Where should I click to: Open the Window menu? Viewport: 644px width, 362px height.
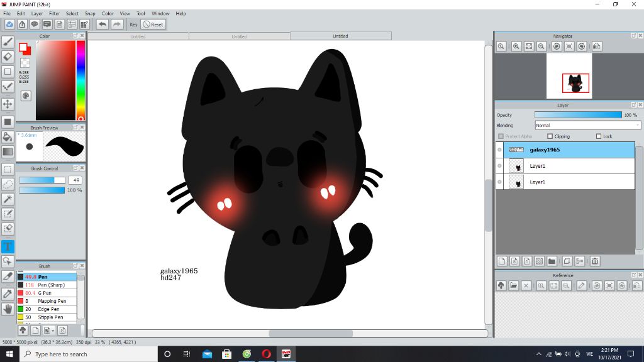160,14
